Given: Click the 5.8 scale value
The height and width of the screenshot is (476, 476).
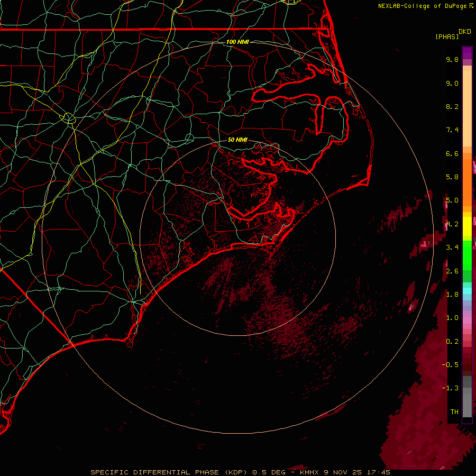Looking at the screenshot, I should pos(452,177).
